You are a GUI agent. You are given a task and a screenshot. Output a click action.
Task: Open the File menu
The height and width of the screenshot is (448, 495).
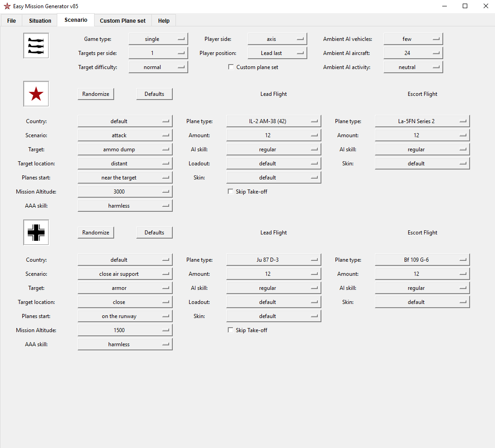click(11, 21)
